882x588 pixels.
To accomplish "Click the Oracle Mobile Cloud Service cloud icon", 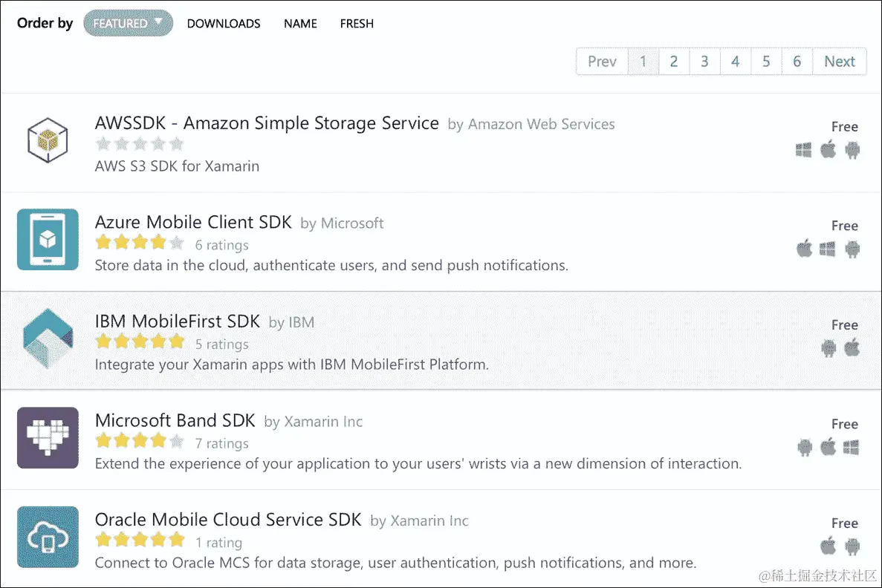I will pos(48,537).
